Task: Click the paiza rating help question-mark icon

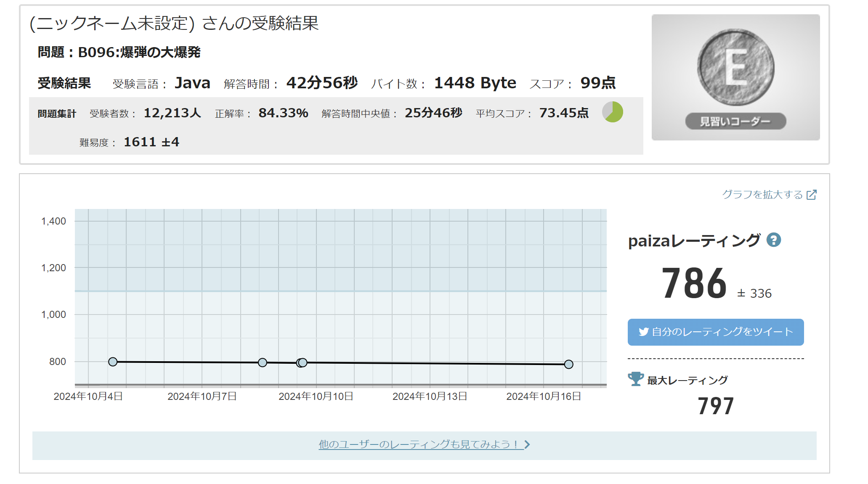Action: pyautogui.click(x=773, y=240)
